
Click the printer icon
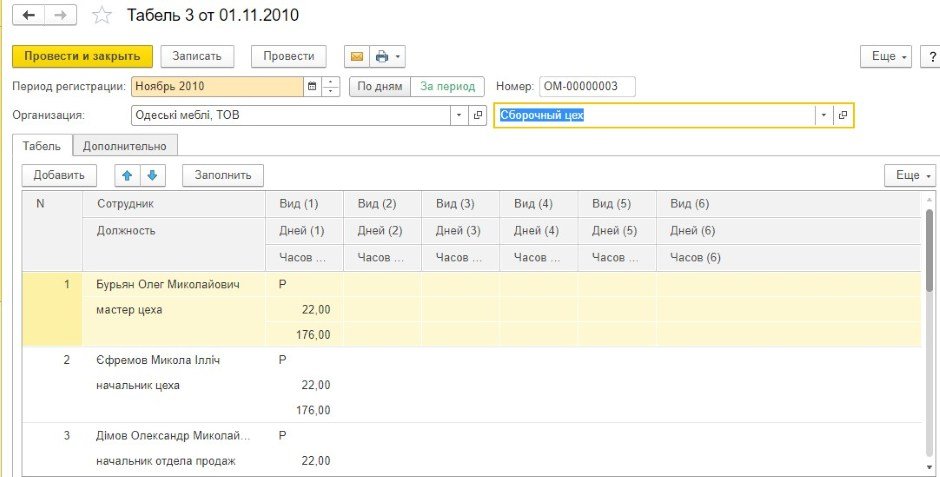[x=381, y=57]
